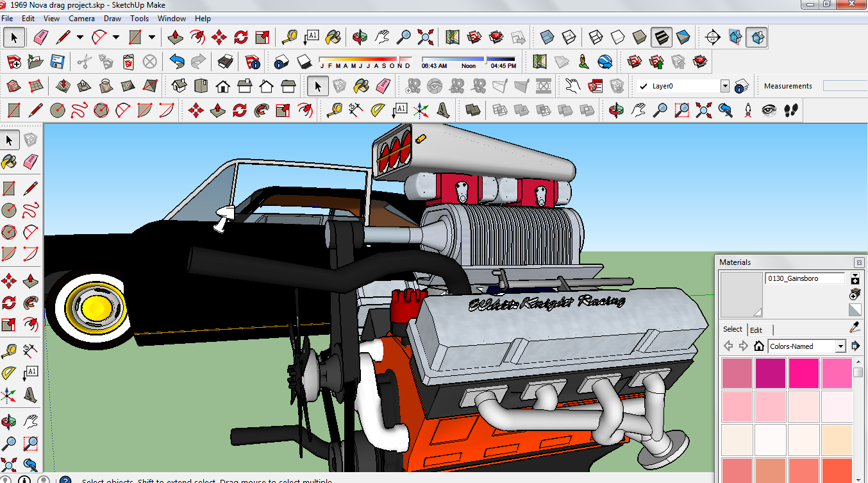This screenshot has height=483, width=868.
Task: Select Sandbox From Scratch grid tool
Action: 35,85
